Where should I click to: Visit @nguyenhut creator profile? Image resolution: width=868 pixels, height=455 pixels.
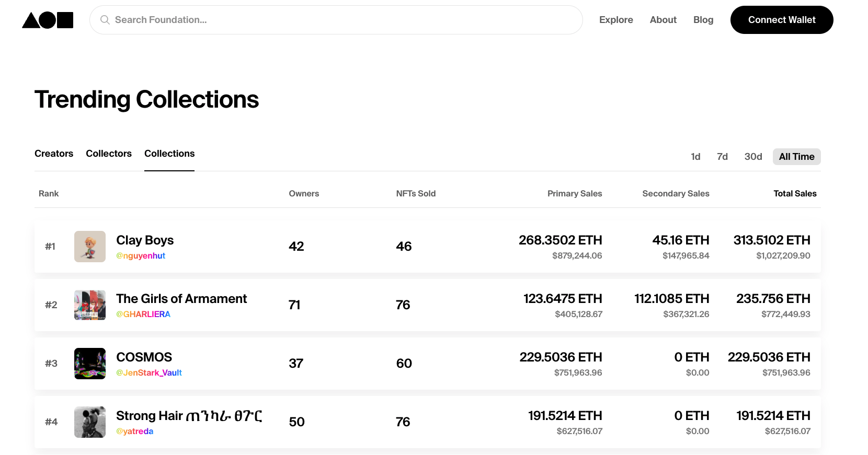pyautogui.click(x=141, y=256)
